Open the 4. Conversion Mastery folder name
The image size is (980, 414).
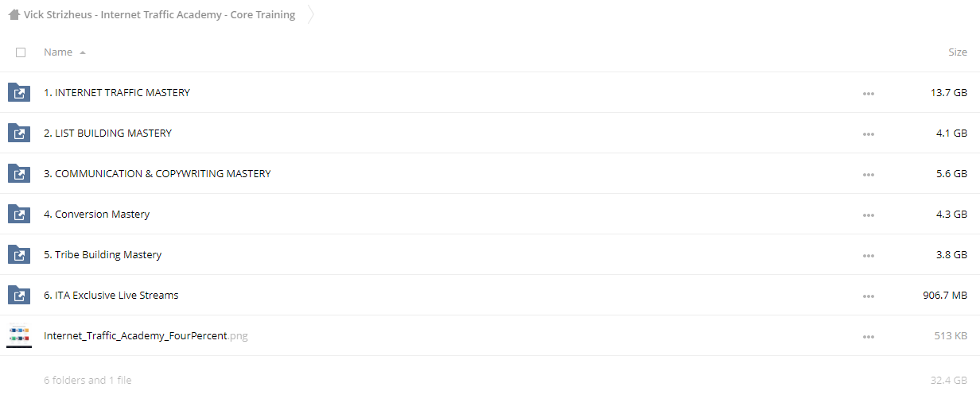[96, 215]
